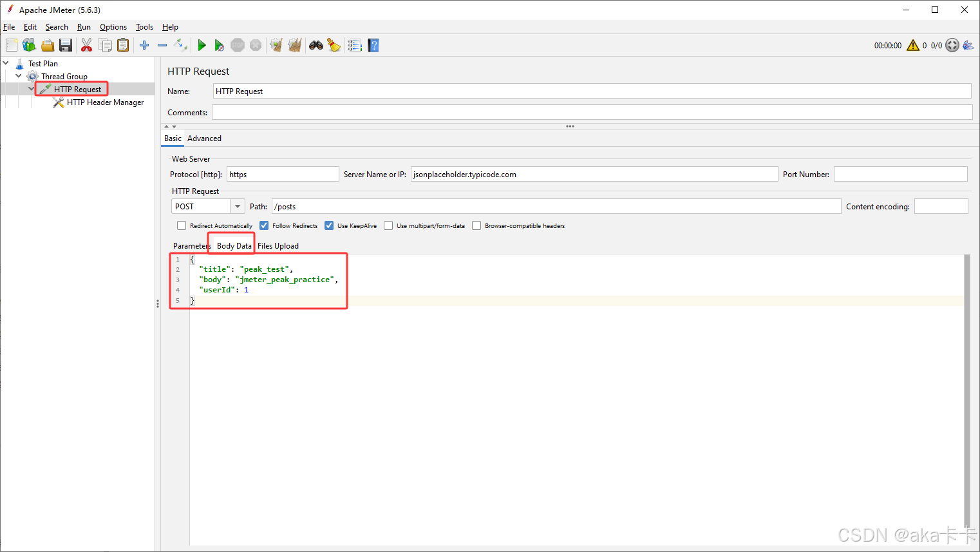Select Thread Group in the tree
Viewport: 980px width, 552px height.
64,76
